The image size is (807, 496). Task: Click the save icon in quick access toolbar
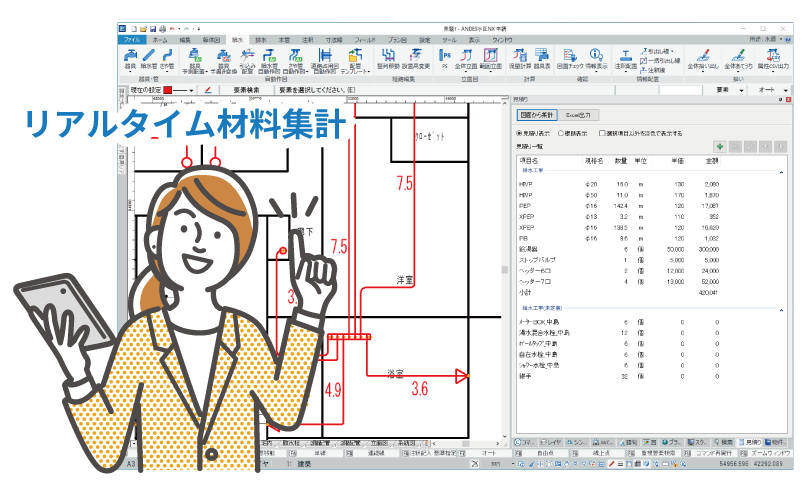pos(153,29)
